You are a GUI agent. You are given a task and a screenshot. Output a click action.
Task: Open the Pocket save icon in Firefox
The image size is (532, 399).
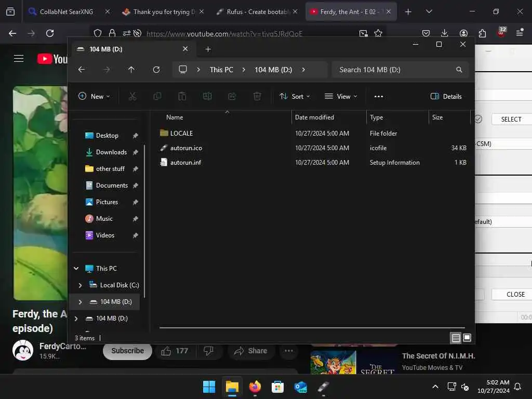(426, 33)
